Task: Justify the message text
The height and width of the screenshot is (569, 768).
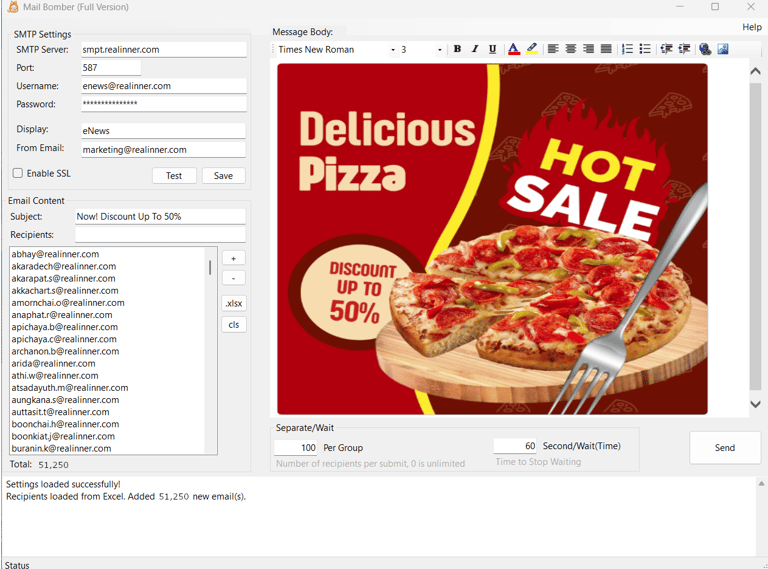Action: 606,49
